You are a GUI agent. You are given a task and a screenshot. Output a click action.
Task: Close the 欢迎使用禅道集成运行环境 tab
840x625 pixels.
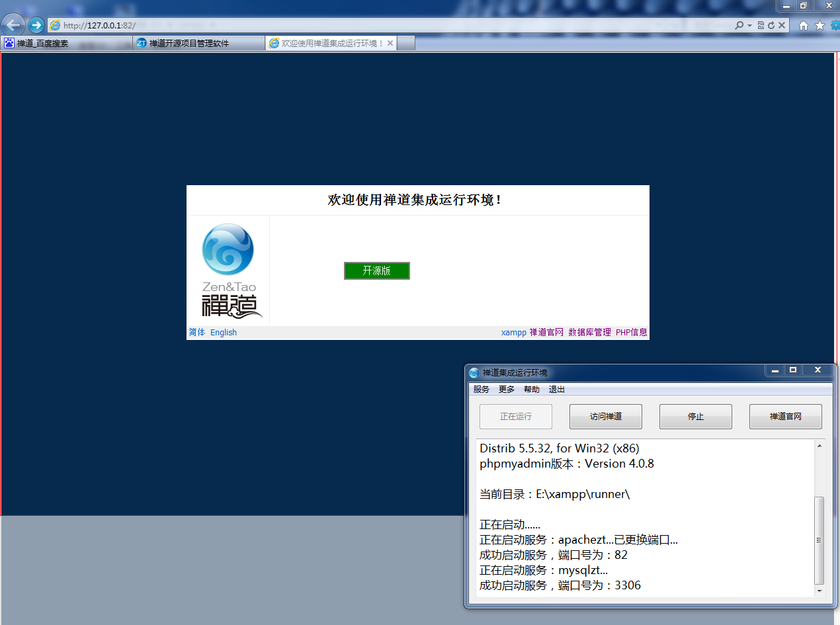(390, 43)
